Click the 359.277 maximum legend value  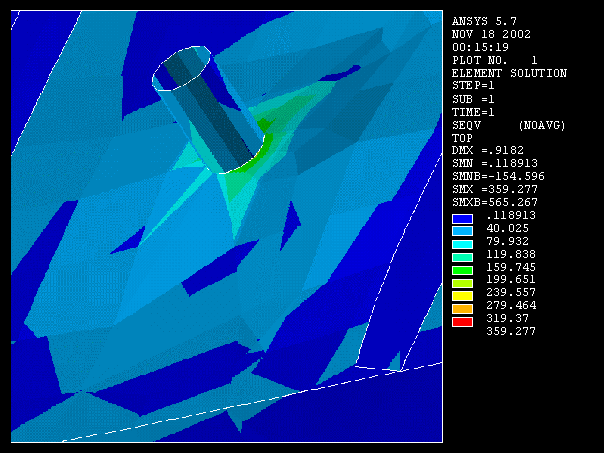(511, 331)
